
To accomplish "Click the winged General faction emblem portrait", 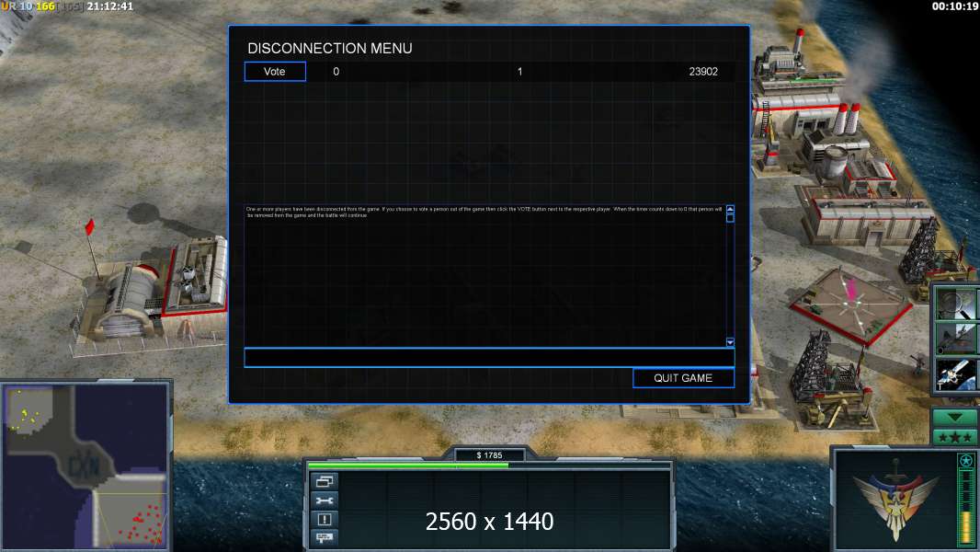I will (895, 500).
